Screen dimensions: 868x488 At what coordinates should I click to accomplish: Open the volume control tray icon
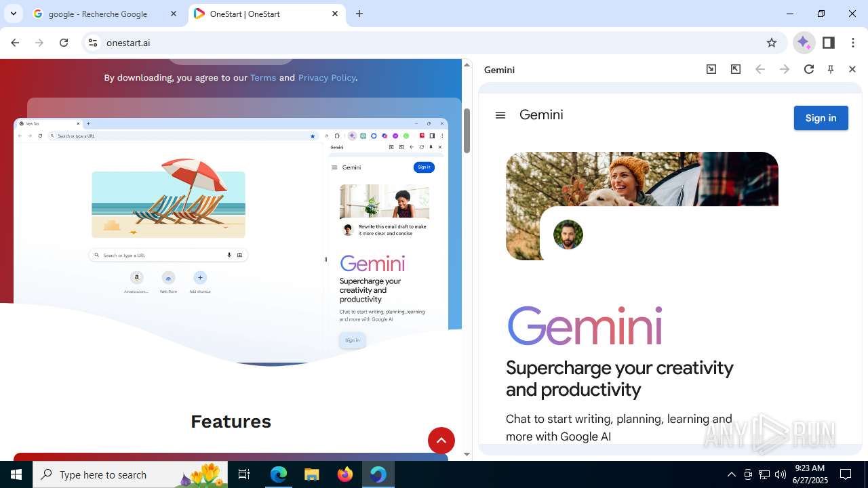pos(781,474)
